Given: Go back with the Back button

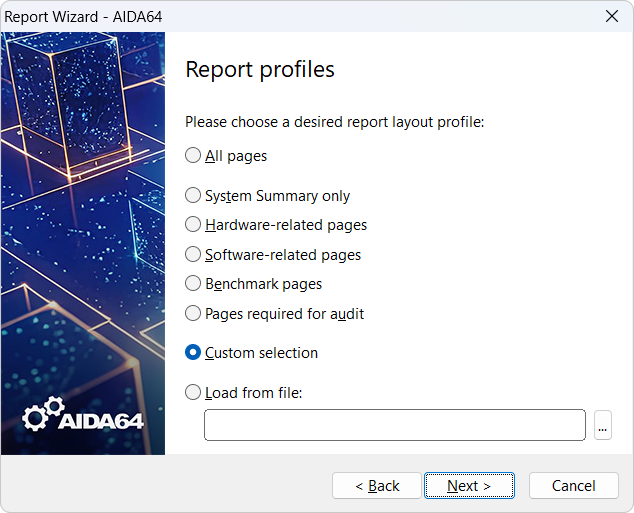Looking at the screenshot, I should point(377,486).
